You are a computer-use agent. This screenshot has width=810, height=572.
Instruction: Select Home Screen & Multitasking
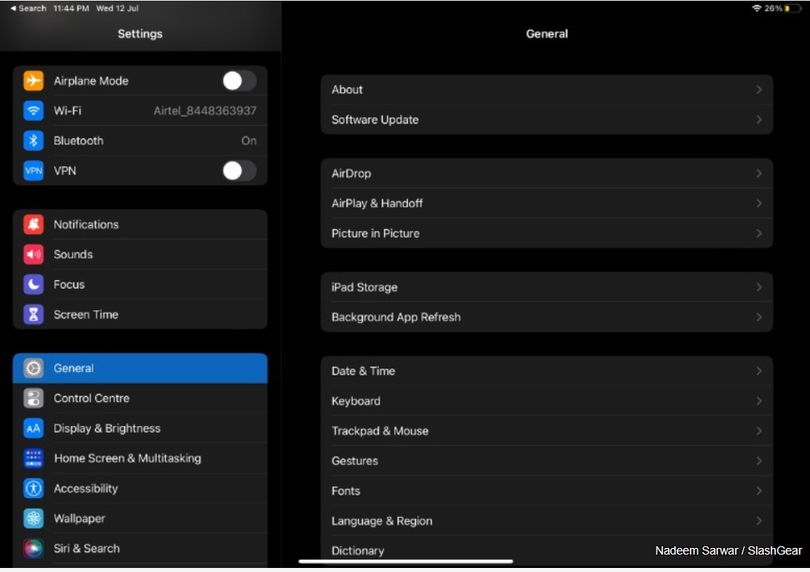(140, 458)
